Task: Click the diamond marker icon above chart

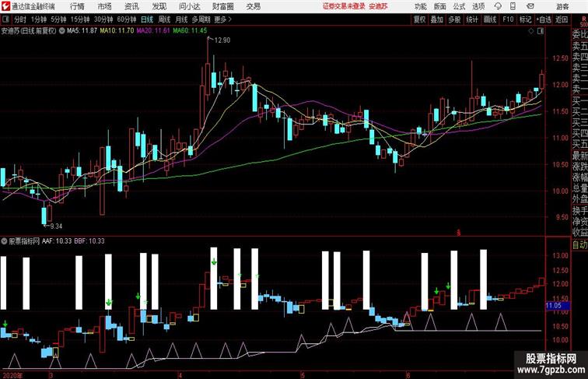Action: tap(531, 31)
